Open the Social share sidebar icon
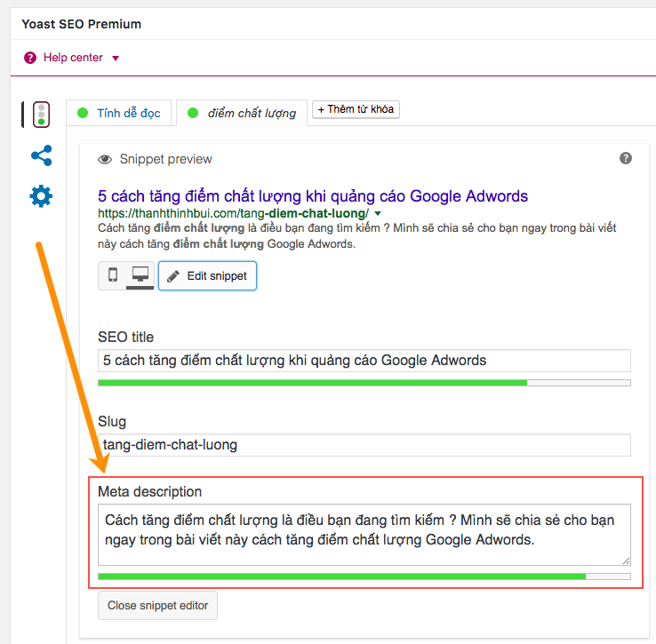656x644 pixels. click(42, 155)
